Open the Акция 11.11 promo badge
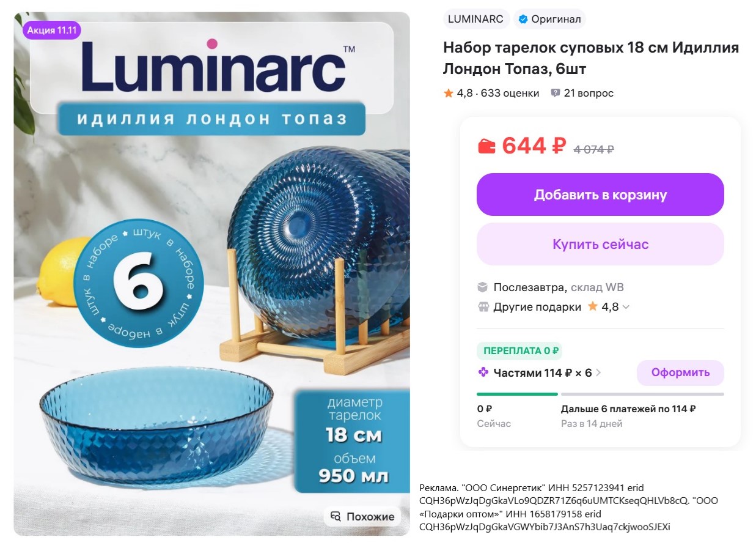The width and height of the screenshot is (756, 548). pyautogui.click(x=52, y=31)
